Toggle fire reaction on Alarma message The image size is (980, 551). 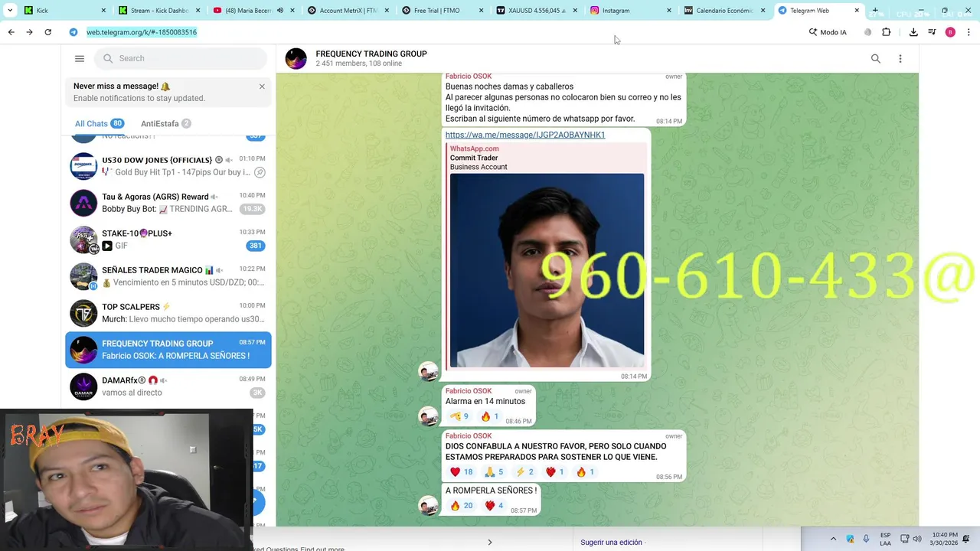(489, 416)
